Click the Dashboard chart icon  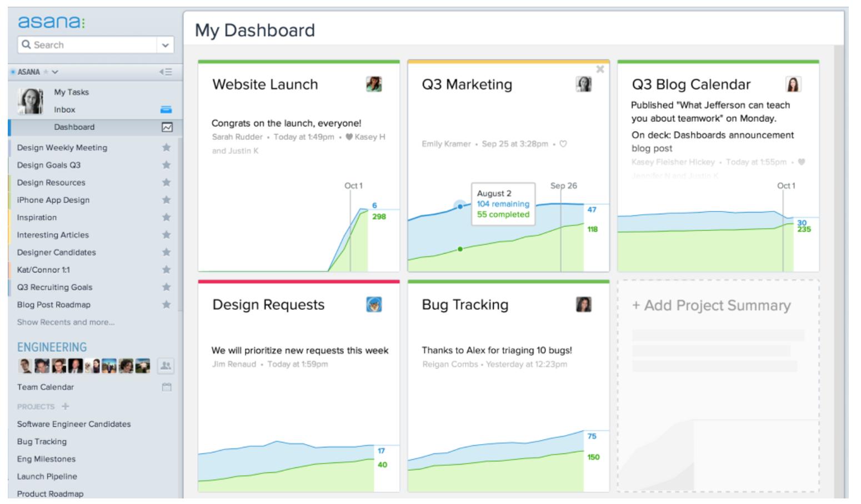(x=167, y=127)
